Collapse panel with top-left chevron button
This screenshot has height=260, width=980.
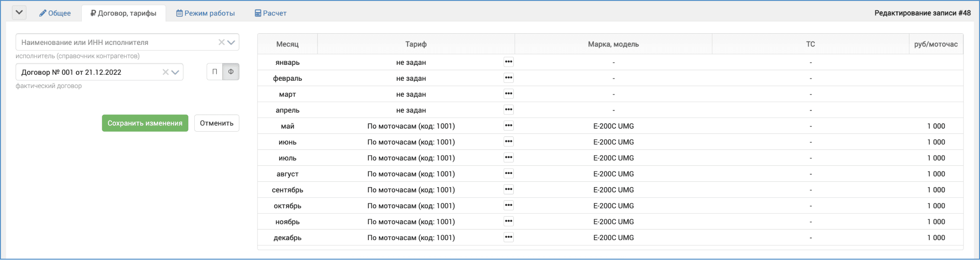click(x=19, y=13)
